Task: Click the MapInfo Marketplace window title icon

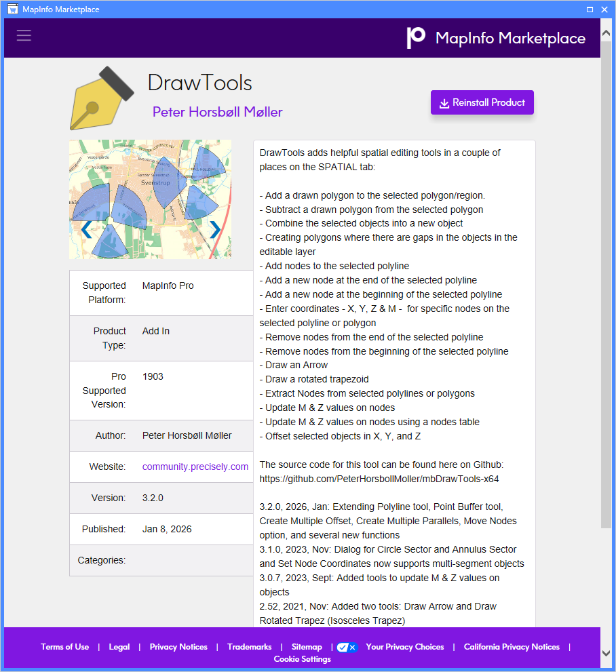Action: (13, 9)
